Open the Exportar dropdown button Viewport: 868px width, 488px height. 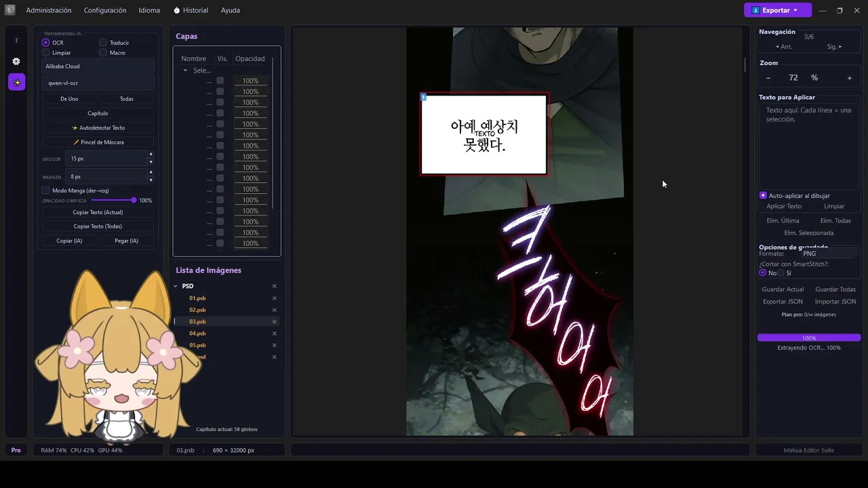click(778, 10)
